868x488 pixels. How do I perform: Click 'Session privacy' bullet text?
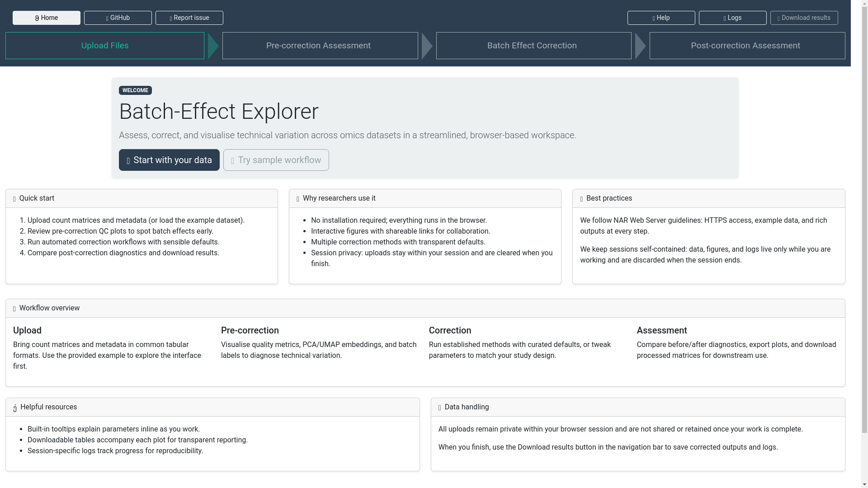[x=432, y=258]
